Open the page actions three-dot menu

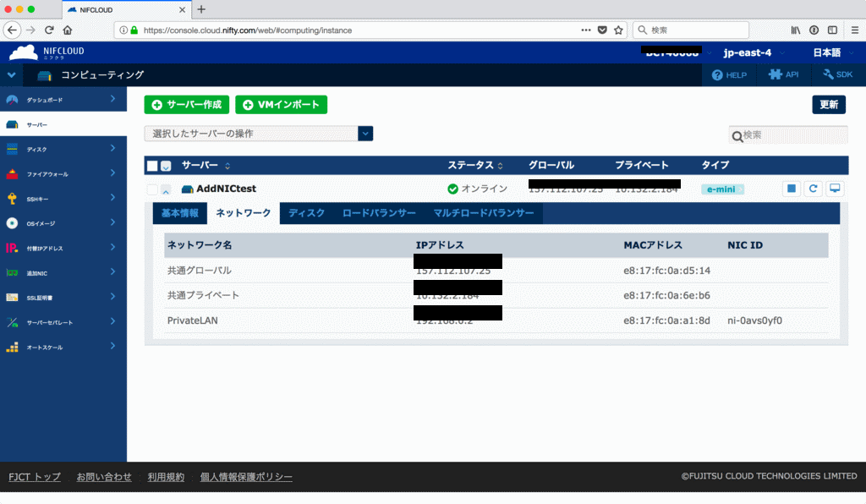coord(586,30)
